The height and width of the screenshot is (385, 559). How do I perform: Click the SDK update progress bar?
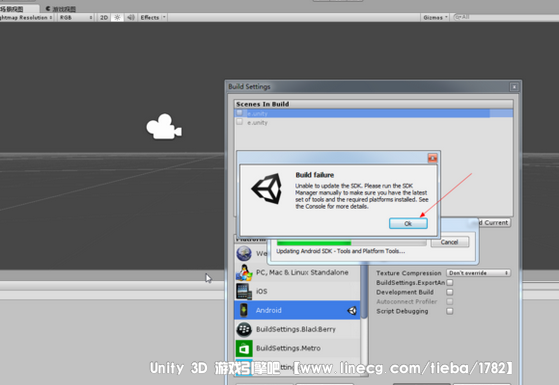(351, 243)
